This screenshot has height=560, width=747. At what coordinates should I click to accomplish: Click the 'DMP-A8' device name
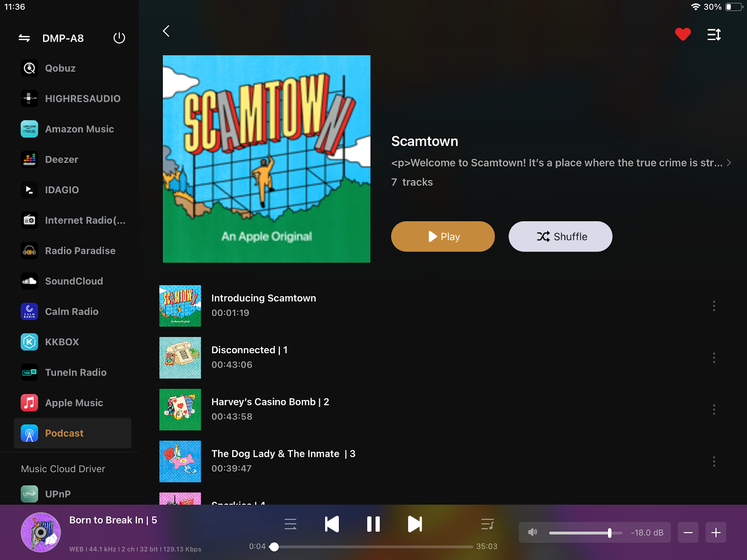coord(63,38)
